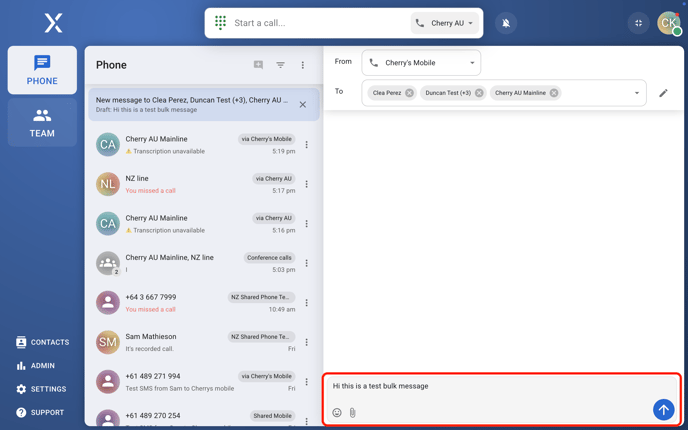Click the NL avatar of NZ line
688x430 pixels.
[x=108, y=184]
